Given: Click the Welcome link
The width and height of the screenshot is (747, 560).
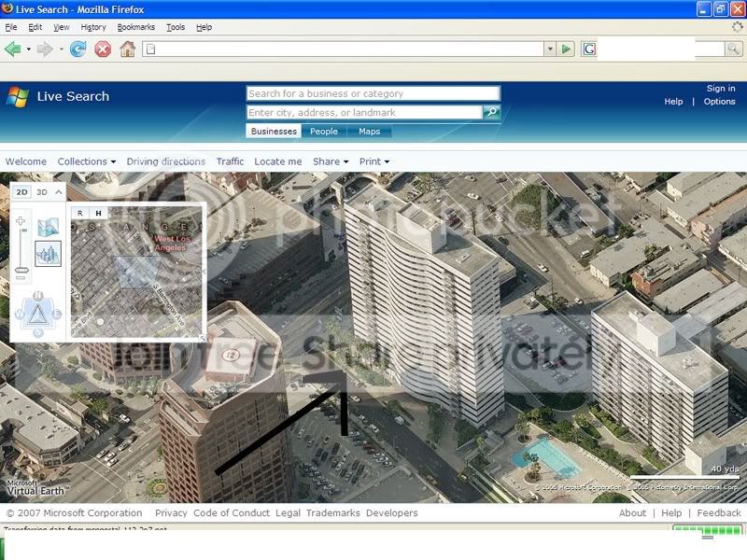Looking at the screenshot, I should point(26,161).
